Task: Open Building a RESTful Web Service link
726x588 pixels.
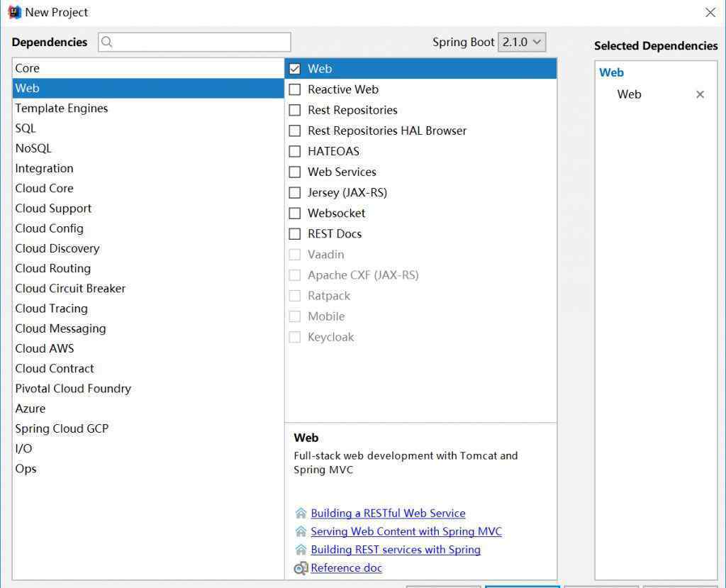Action: 388,514
